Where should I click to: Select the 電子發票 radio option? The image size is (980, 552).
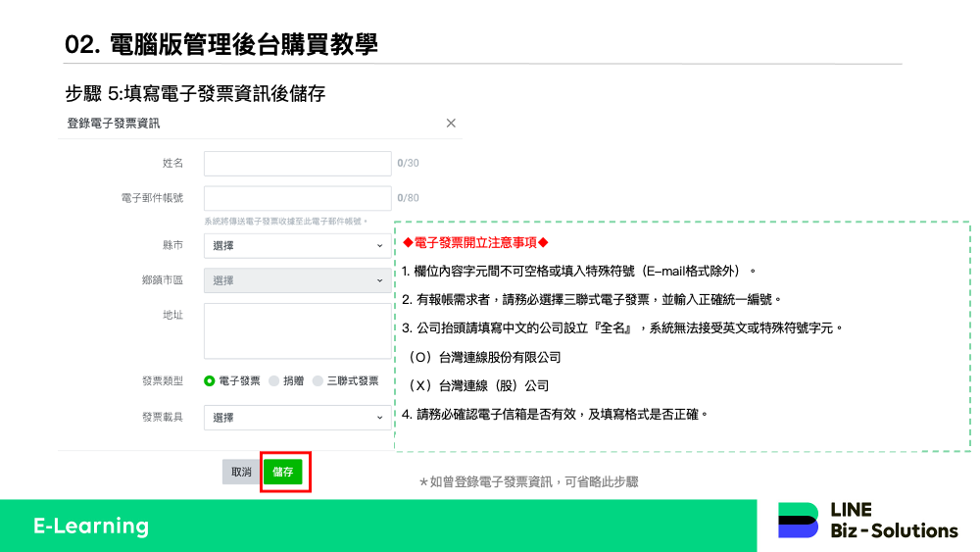tap(210, 381)
